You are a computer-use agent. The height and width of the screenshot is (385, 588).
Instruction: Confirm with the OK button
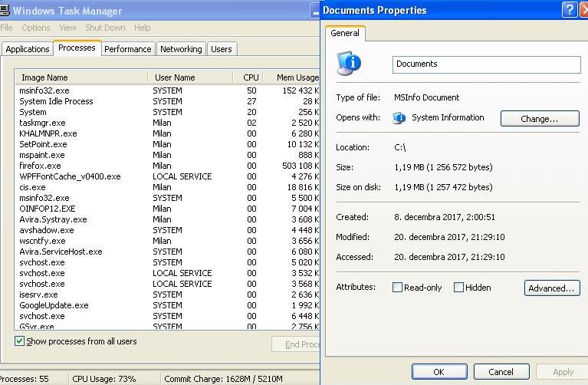(439, 372)
